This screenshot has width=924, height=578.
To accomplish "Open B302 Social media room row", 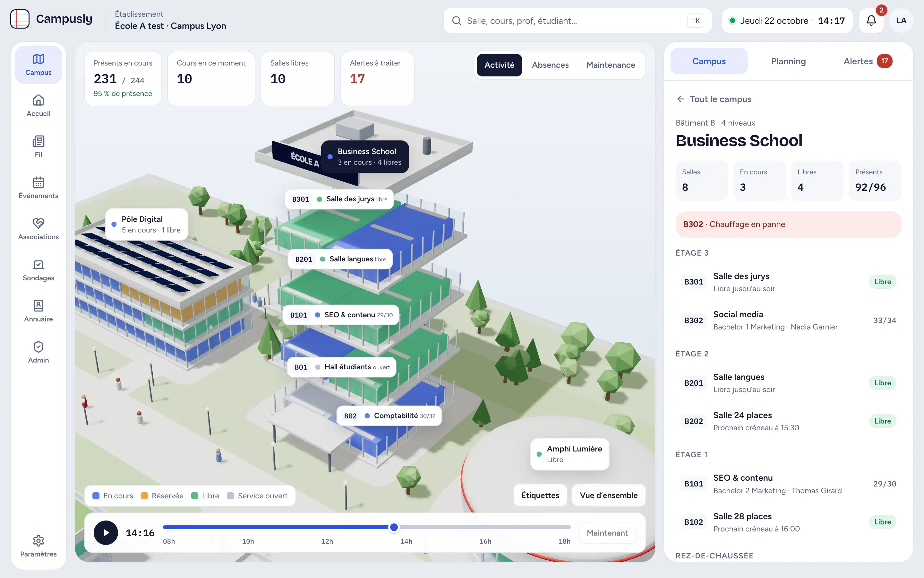I will [788, 320].
